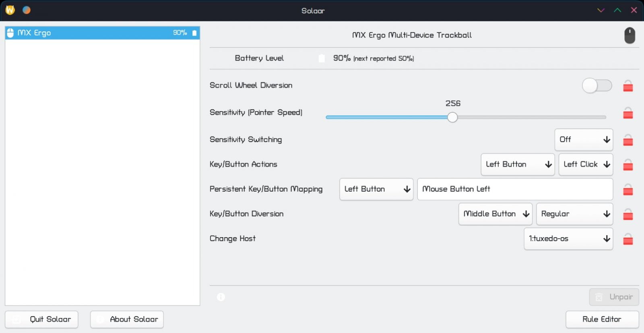Open the Left Click action dropdown

(x=586, y=164)
